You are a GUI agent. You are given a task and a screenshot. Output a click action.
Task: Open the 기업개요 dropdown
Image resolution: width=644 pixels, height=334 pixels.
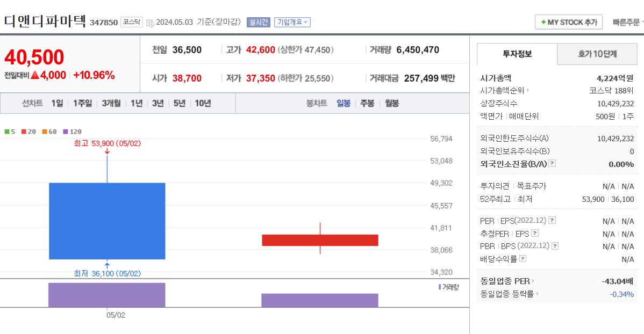(x=292, y=22)
